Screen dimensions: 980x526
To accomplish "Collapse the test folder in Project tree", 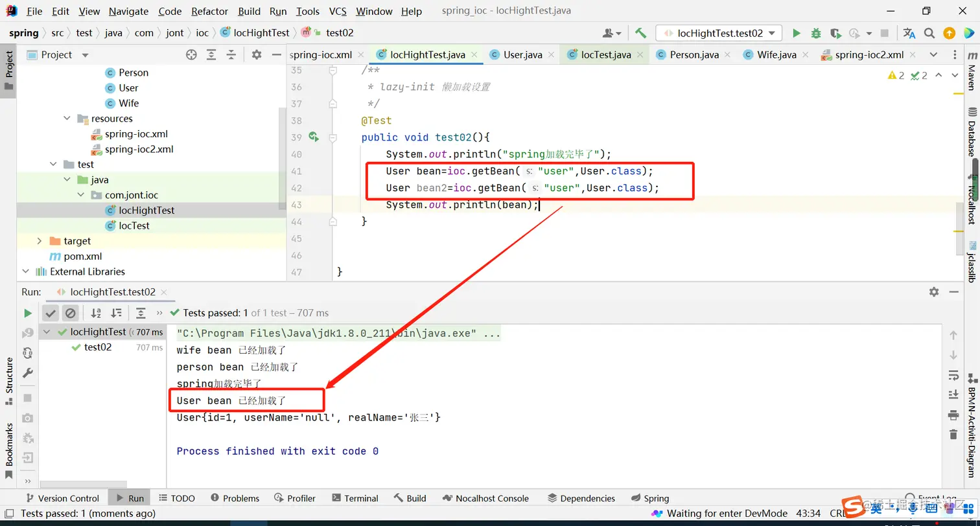I will tap(53, 165).
